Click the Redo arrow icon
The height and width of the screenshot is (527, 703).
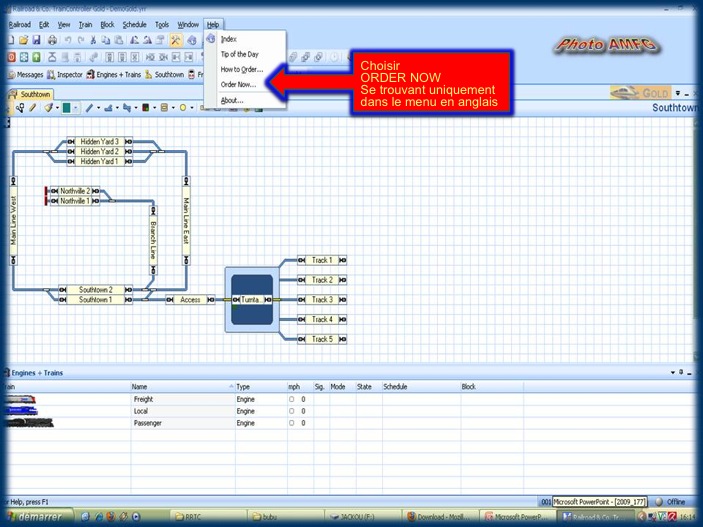(81, 40)
